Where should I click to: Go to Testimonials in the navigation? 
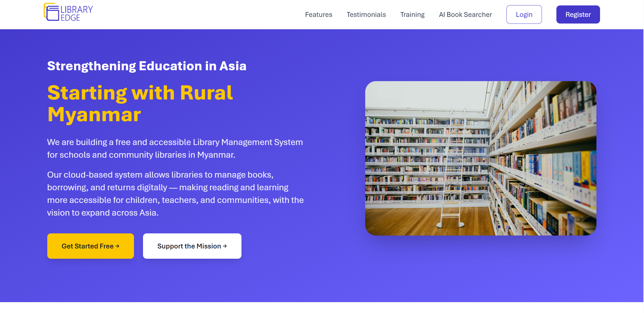pos(366,14)
